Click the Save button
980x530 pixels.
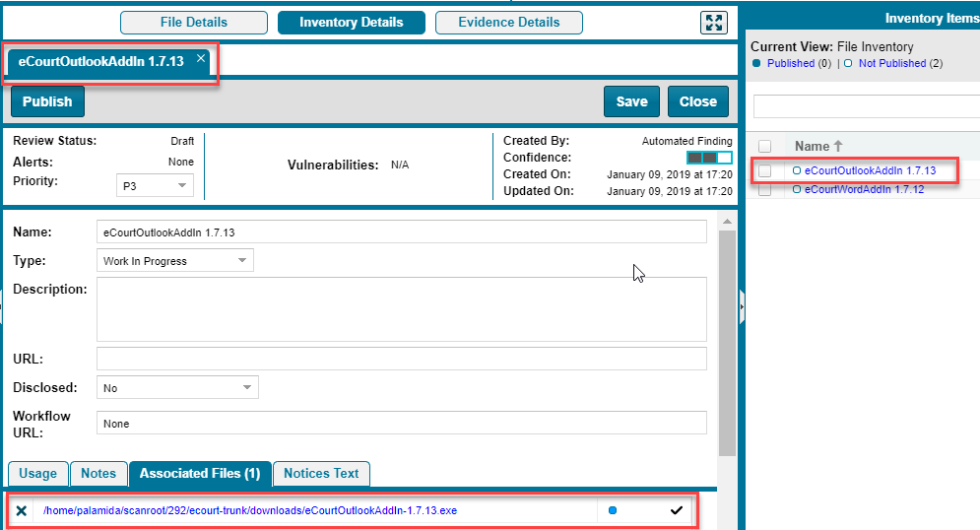[631, 101]
